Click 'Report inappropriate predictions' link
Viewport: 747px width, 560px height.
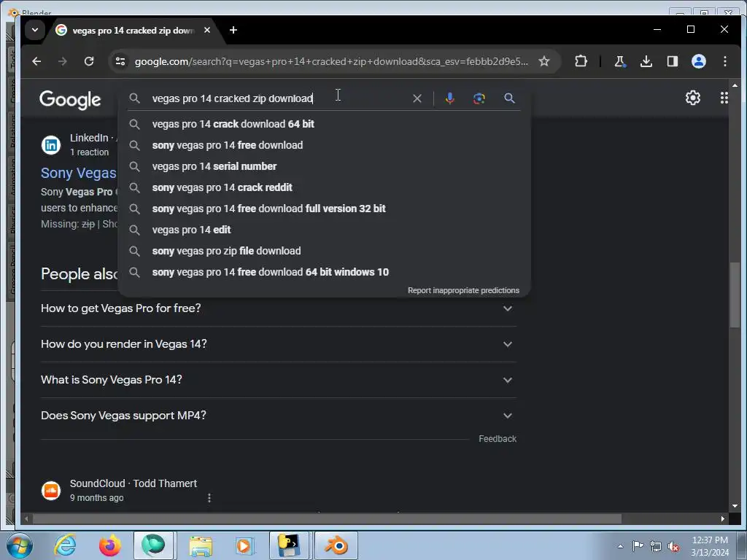[463, 290]
